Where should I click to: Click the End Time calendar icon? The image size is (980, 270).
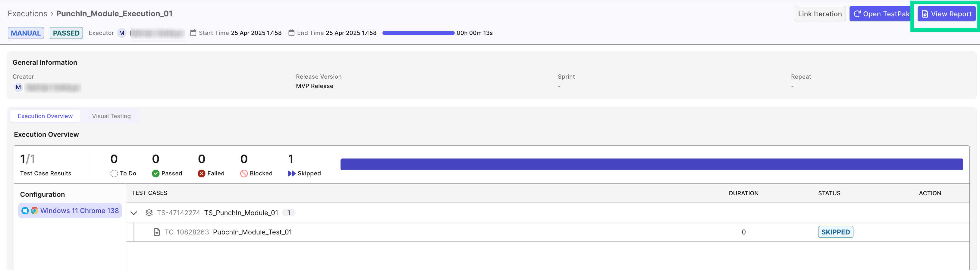pos(291,33)
